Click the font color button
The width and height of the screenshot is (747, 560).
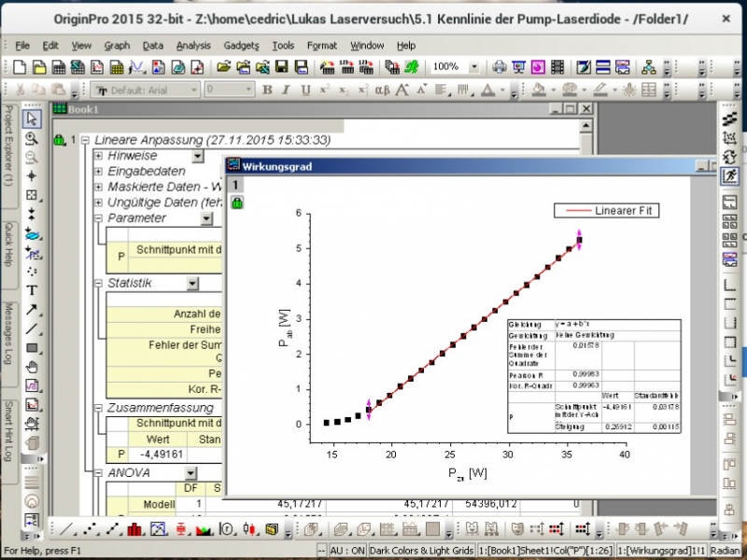tap(487, 90)
